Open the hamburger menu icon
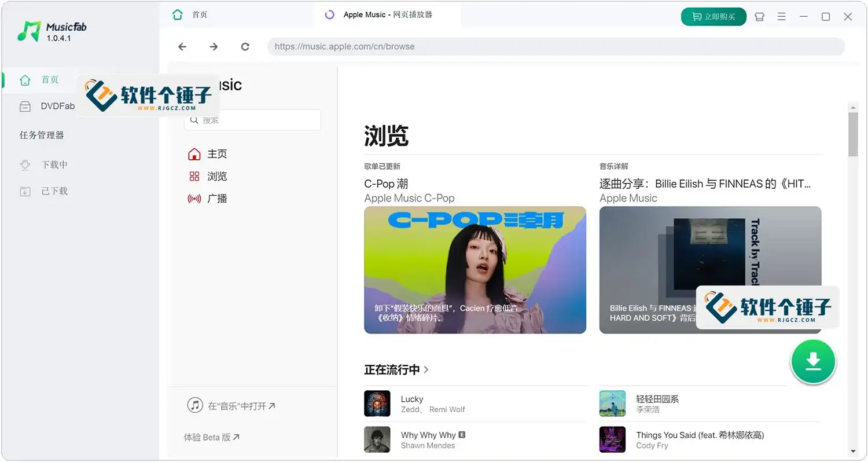This screenshot has height=462, width=868. [782, 17]
